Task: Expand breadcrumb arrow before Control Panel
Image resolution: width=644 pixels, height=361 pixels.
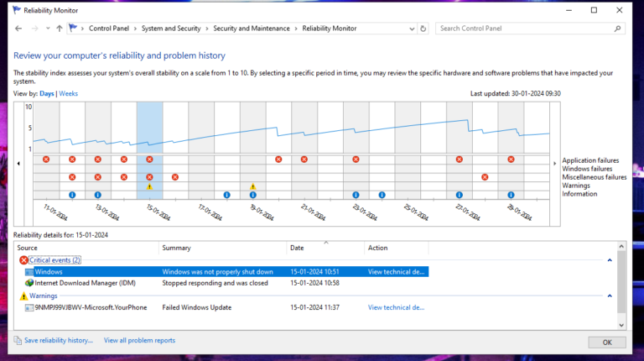Action: point(82,29)
